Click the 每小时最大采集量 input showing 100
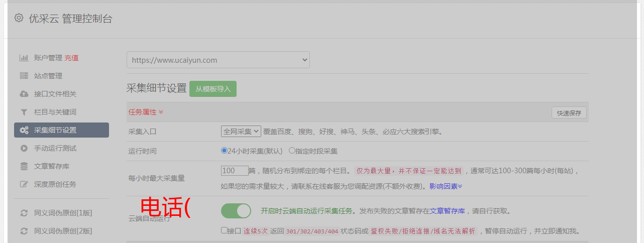 coord(235,171)
